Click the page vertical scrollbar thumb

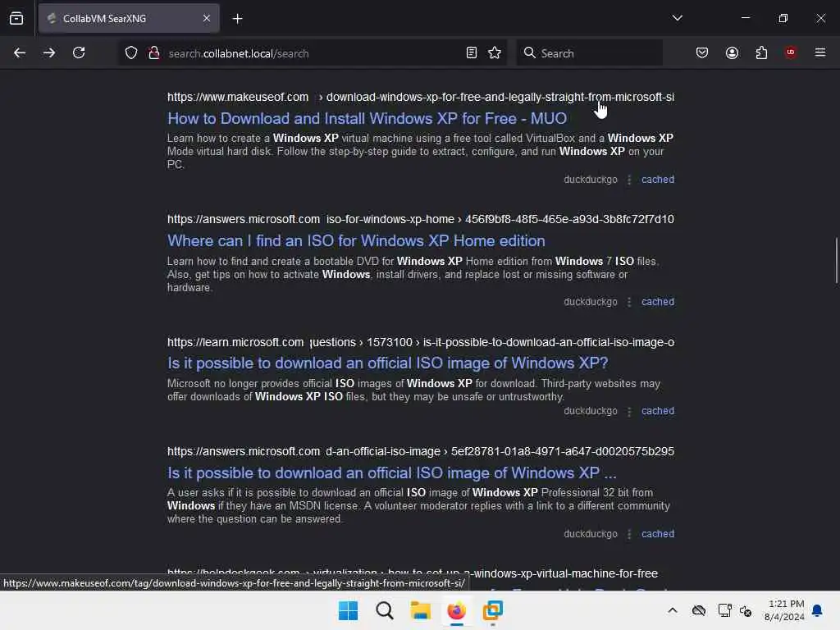point(836,260)
